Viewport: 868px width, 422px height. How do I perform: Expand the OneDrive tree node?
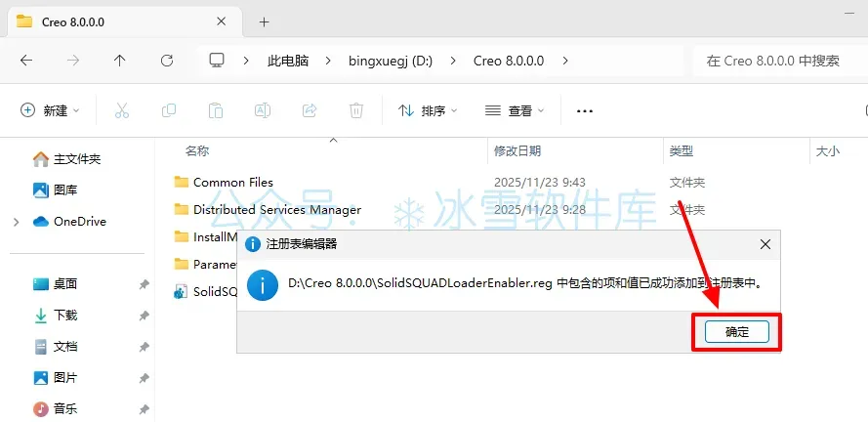[x=16, y=222]
